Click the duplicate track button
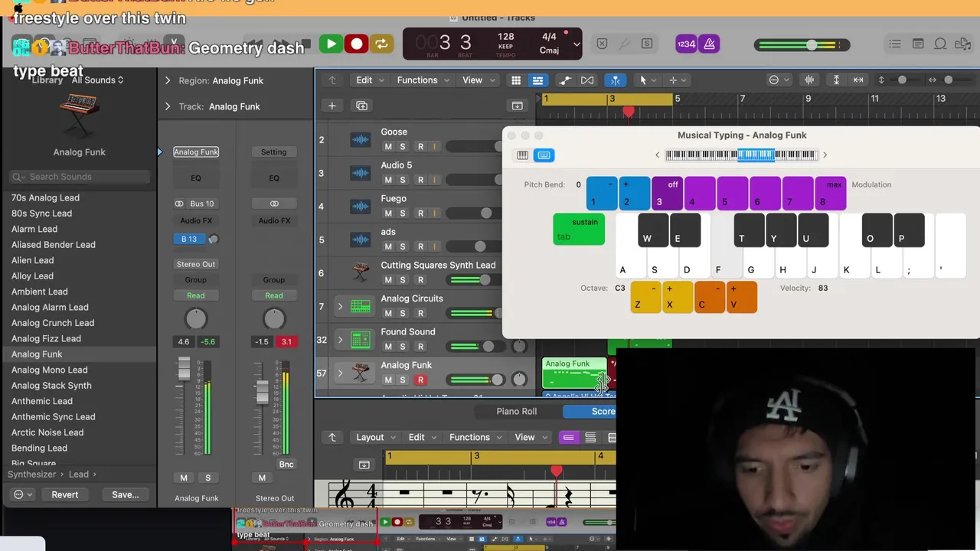This screenshot has width=980, height=551. point(361,106)
